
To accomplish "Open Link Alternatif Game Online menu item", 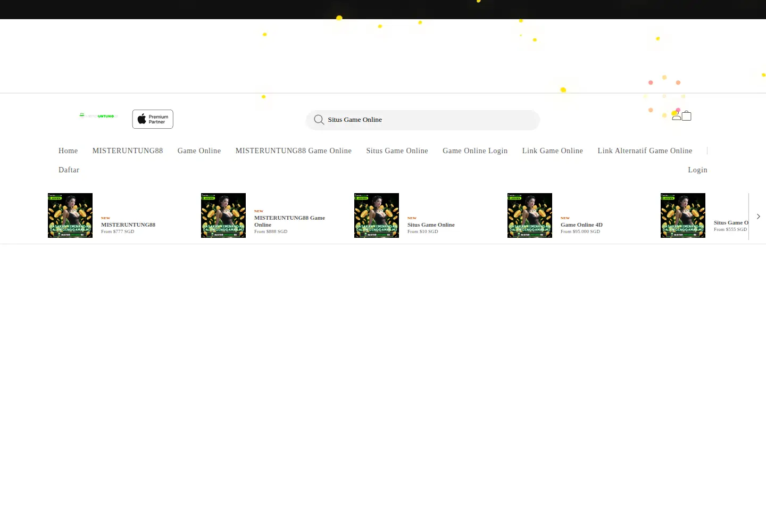I will click(x=645, y=151).
